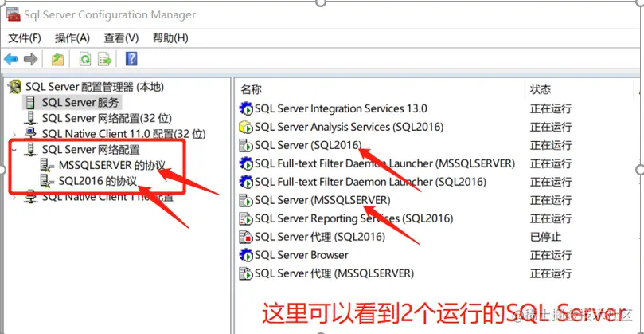Open the 操作(A) menu
Screen dimensions: 644x334
click(x=72, y=38)
